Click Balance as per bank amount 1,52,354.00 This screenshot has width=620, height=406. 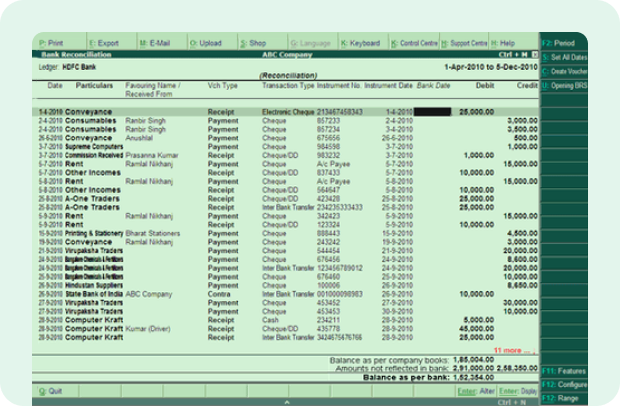coord(473,378)
